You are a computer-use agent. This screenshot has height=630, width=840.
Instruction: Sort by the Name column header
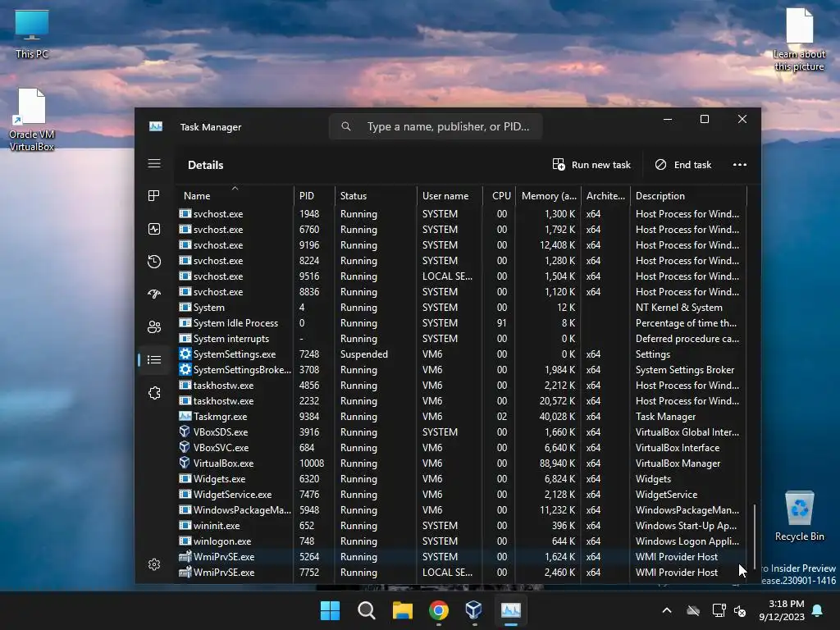point(234,195)
